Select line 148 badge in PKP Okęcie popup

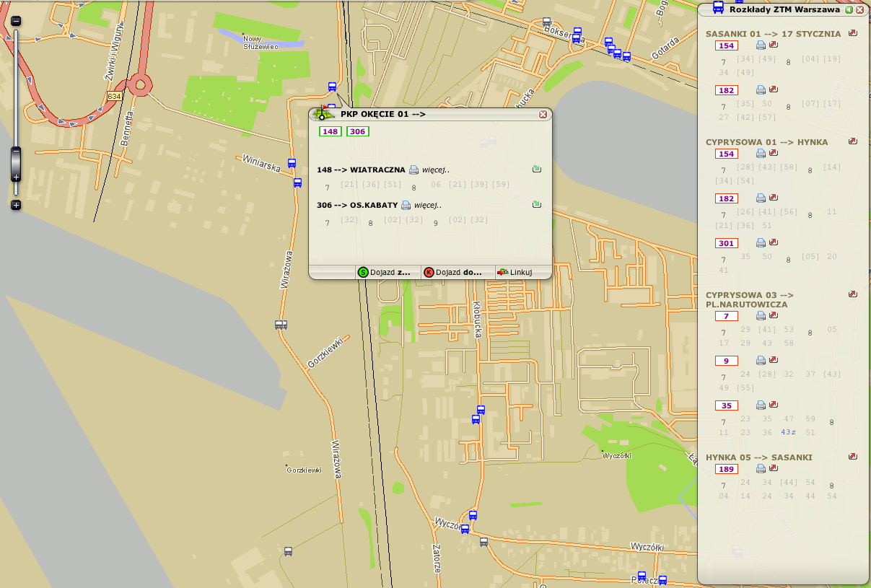[x=331, y=131]
